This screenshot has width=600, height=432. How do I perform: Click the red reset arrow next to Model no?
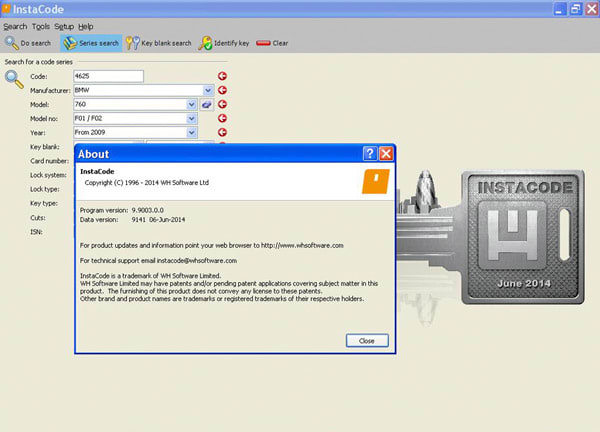point(222,118)
